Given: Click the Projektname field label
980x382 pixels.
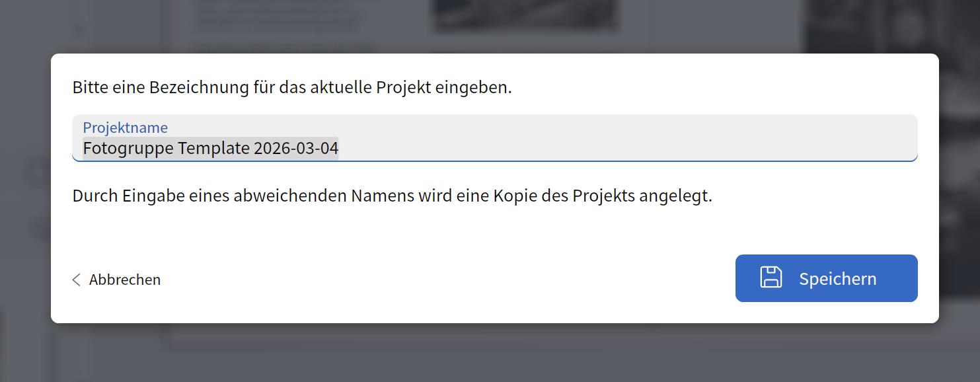Looking at the screenshot, I should coord(125,127).
